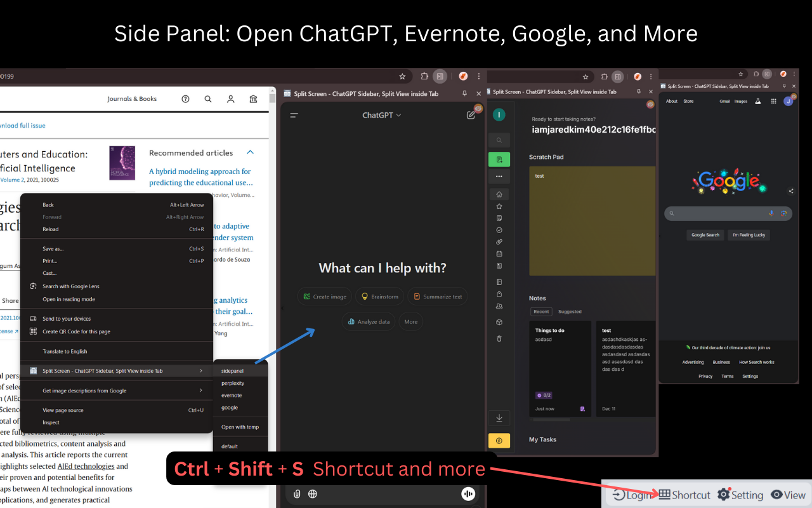Click the Summarize text suggestion in ChatGPT
The image size is (812, 508).
438,297
